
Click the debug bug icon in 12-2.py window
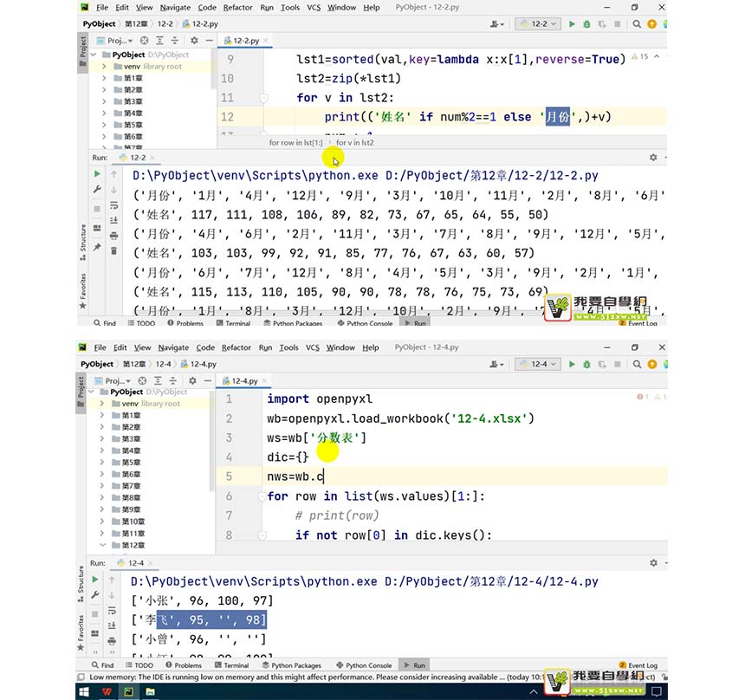[586, 23]
